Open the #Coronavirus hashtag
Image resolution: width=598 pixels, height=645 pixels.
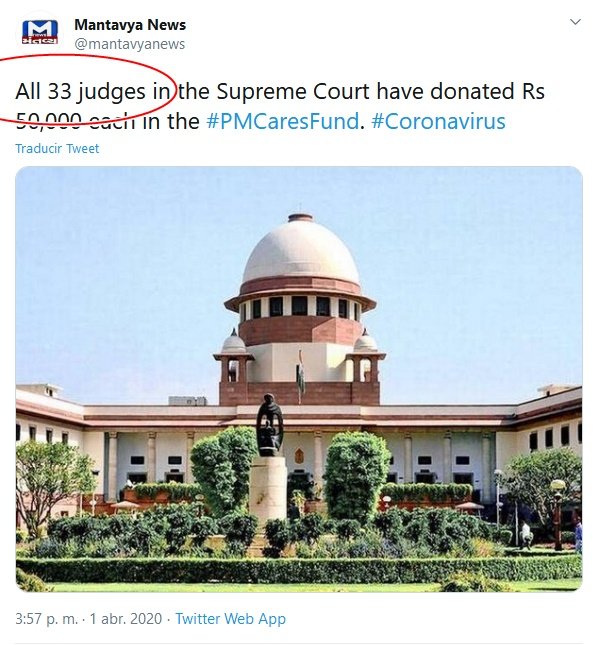coord(438,121)
